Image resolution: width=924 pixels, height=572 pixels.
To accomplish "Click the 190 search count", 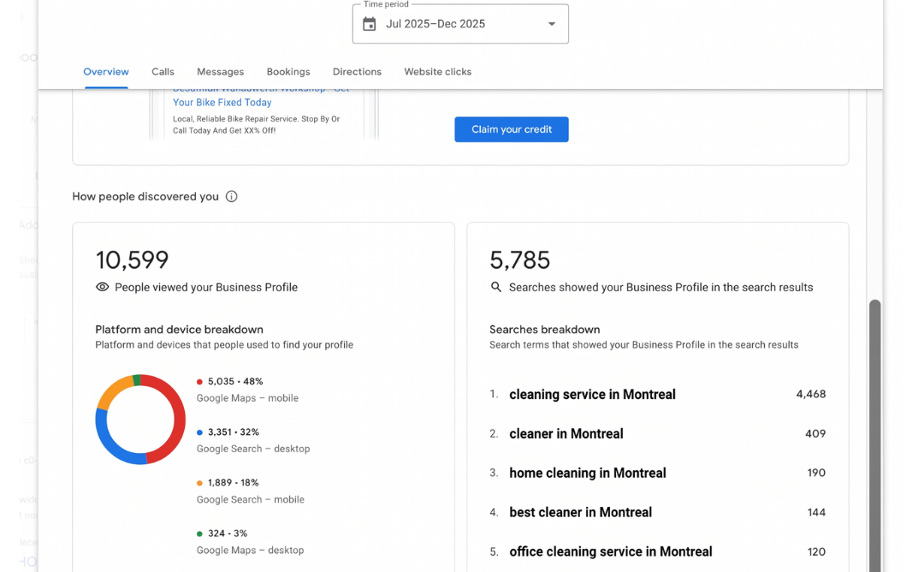I will tap(816, 473).
